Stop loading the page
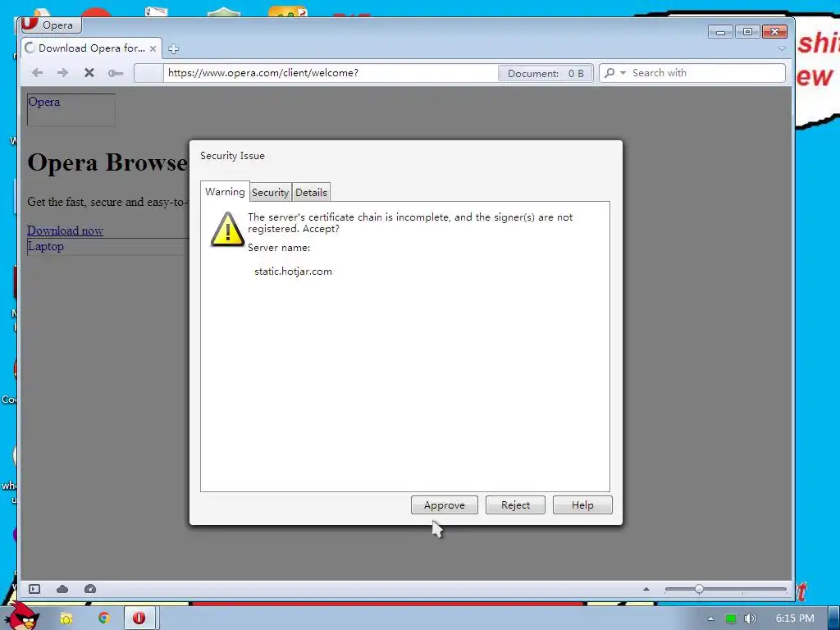 pyautogui.click(x=89, y=73)
